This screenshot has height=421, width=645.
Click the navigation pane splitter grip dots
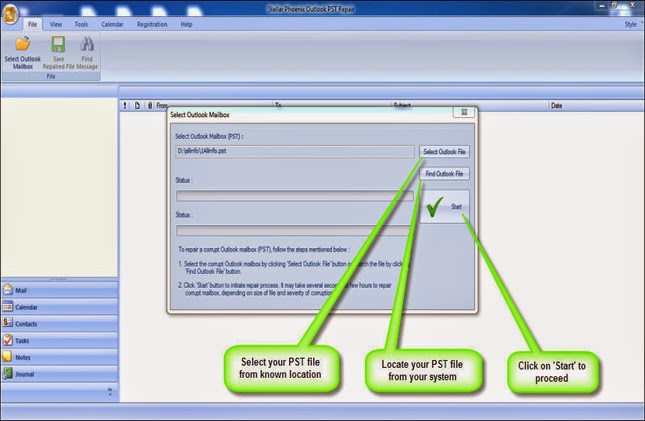[58, 279]
